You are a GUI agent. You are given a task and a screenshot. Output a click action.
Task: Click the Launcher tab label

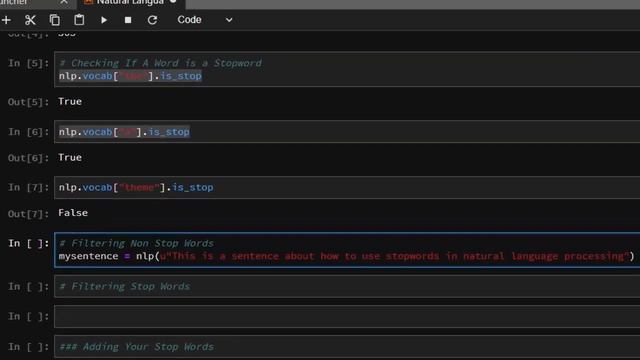click(x=14, y=2)
